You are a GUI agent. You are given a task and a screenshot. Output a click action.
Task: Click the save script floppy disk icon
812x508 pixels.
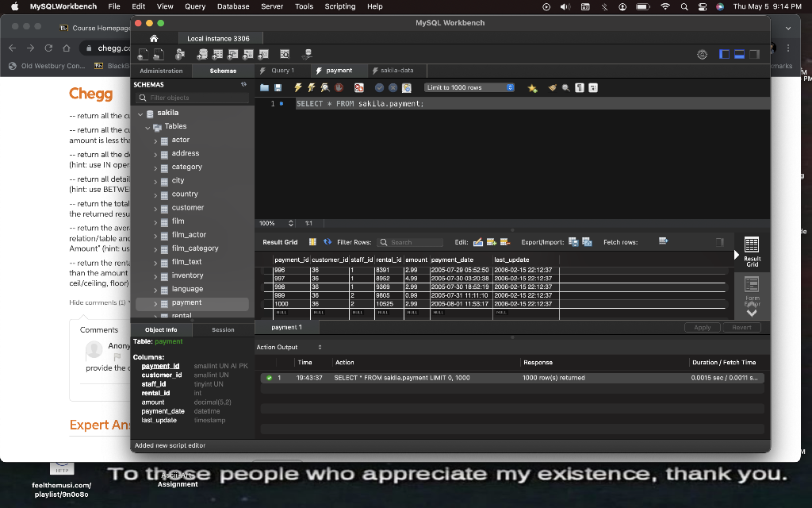278,88
